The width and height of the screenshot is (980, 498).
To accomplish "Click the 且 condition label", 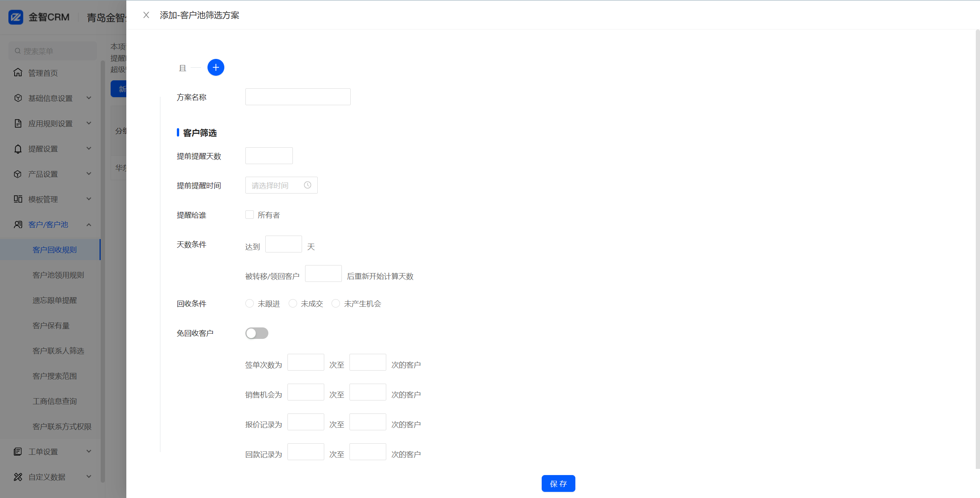I will pos(183,68).
